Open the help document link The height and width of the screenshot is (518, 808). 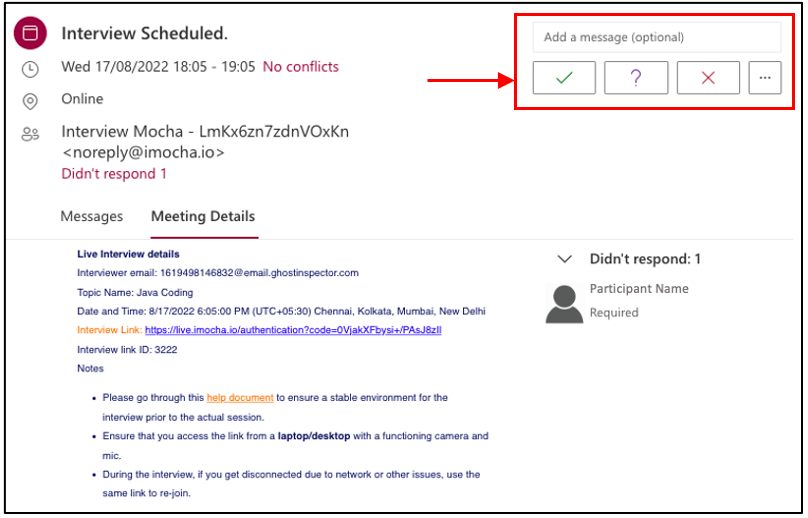coord(240,398)
